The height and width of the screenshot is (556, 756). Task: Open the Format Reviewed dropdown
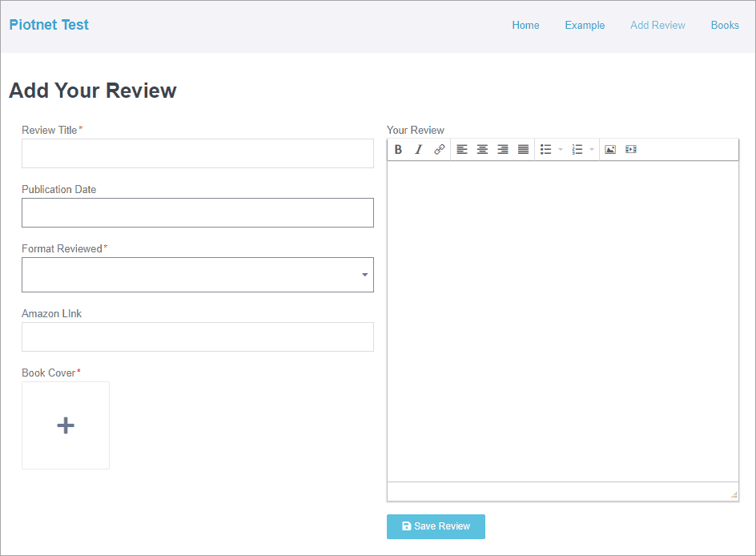coord(365,274)
